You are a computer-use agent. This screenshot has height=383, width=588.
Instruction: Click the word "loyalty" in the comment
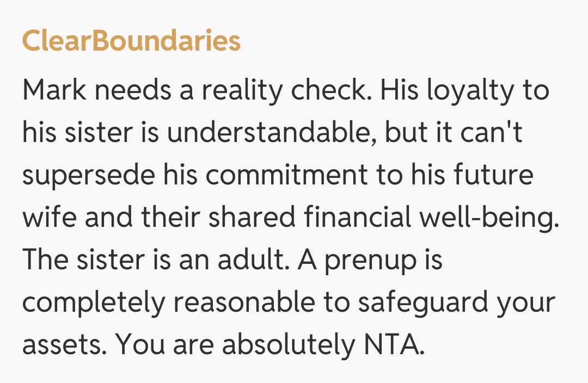(x=469, y=91)
